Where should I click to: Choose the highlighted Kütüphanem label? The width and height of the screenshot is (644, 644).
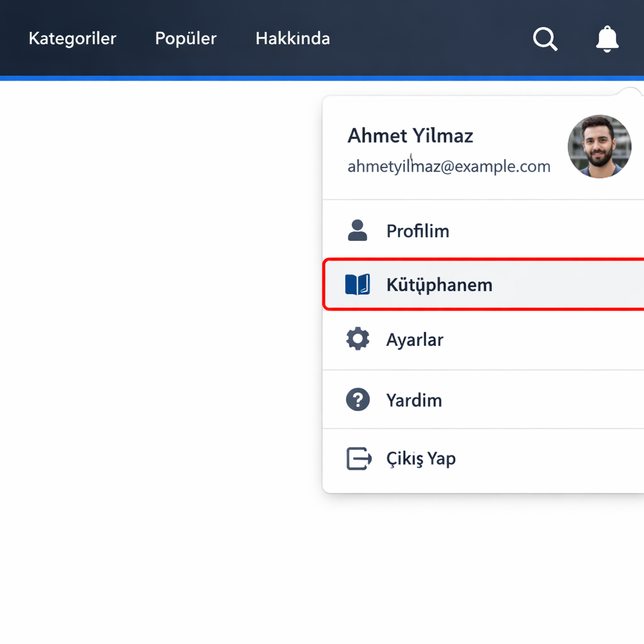439,285
